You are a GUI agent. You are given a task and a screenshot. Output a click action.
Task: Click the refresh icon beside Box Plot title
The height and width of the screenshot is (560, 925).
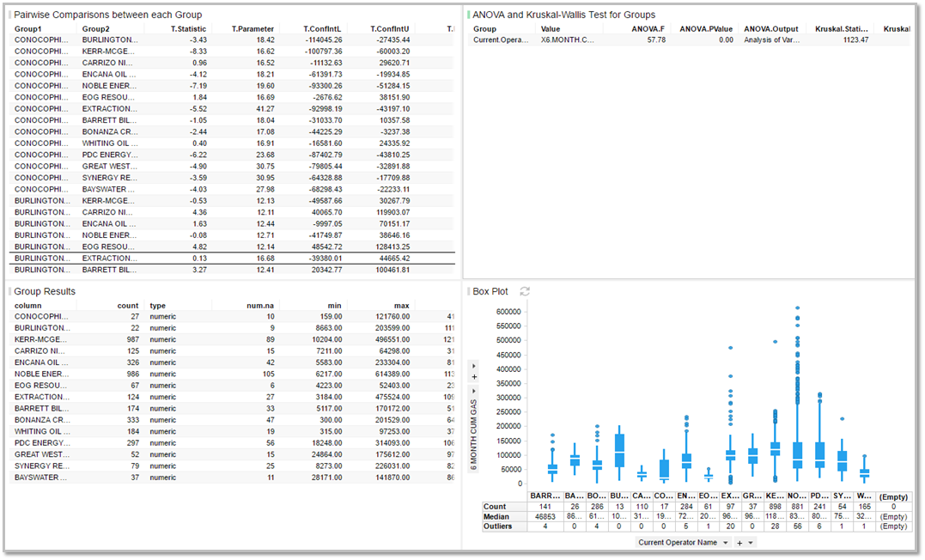click(x=525, y=291)
